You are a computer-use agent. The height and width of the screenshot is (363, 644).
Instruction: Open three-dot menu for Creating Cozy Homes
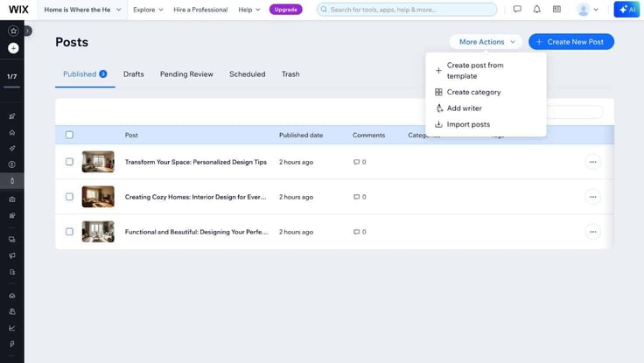click(x=592, y=197)
